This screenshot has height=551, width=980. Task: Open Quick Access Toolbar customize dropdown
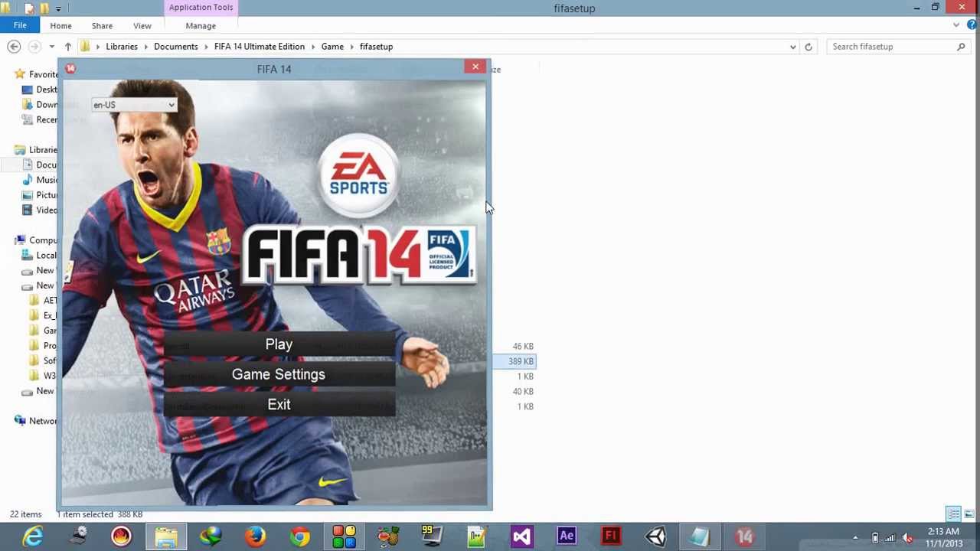57,8
